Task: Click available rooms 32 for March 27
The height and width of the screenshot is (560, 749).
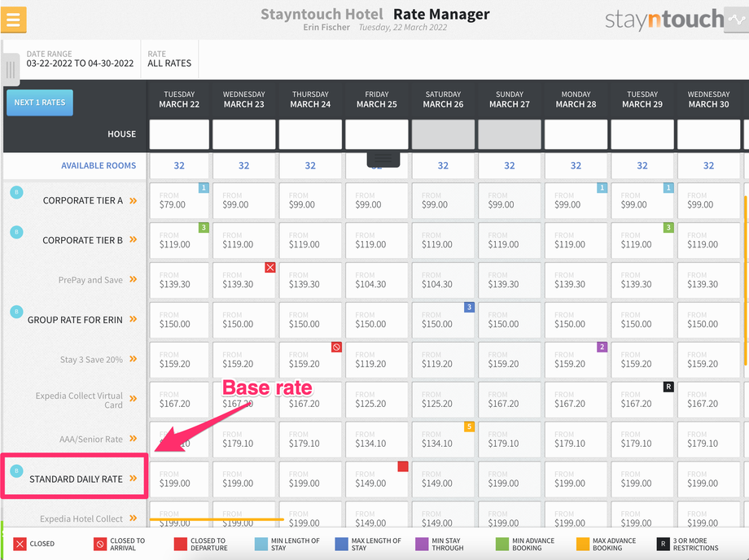Action: (510, 166)
